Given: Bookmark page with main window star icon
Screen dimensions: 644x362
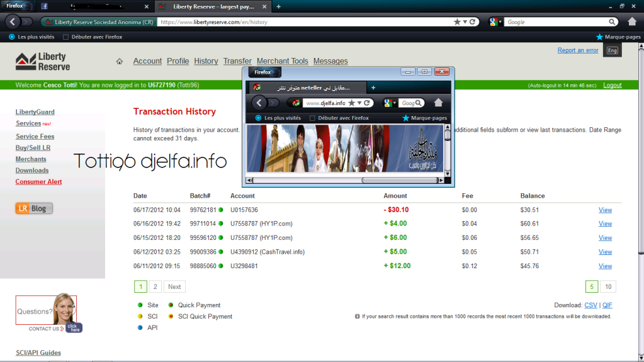Looking at the screenshot, I should 457,22.
